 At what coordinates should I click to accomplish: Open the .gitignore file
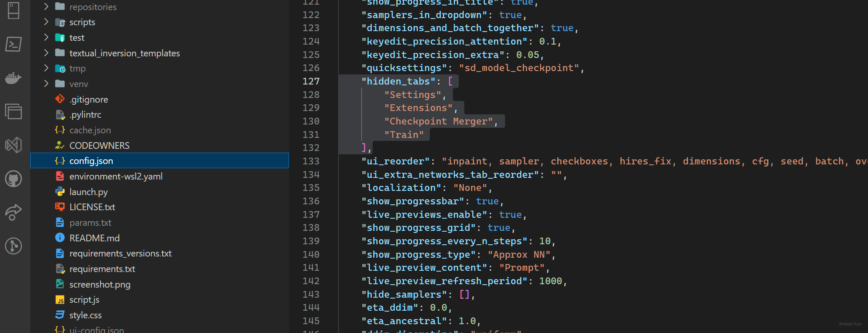click(88, 99)
